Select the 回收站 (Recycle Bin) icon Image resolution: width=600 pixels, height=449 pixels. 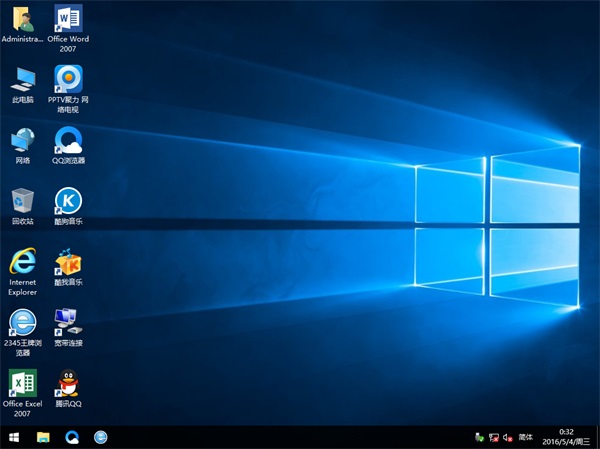pos(22,201)
